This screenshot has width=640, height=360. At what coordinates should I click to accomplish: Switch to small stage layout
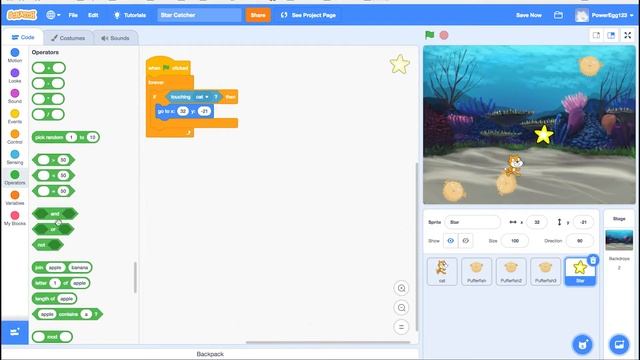pyautogui.click(x=596, y=36)
